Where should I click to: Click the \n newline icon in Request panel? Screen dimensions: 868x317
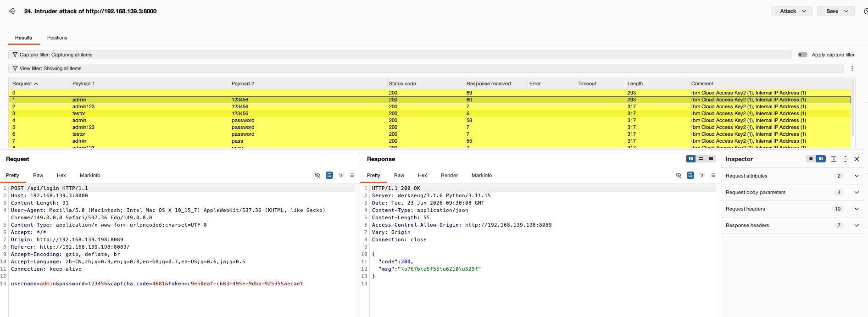(x=341, y=175)
